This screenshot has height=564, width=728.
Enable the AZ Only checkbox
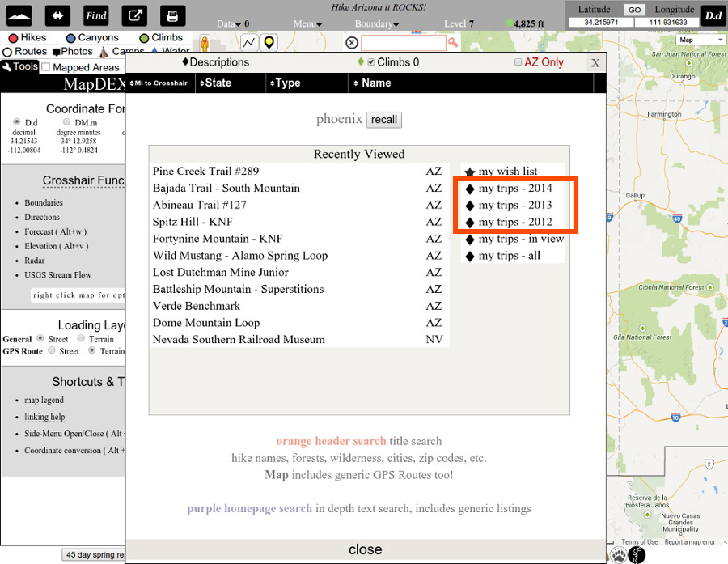(x=518, y=62)
